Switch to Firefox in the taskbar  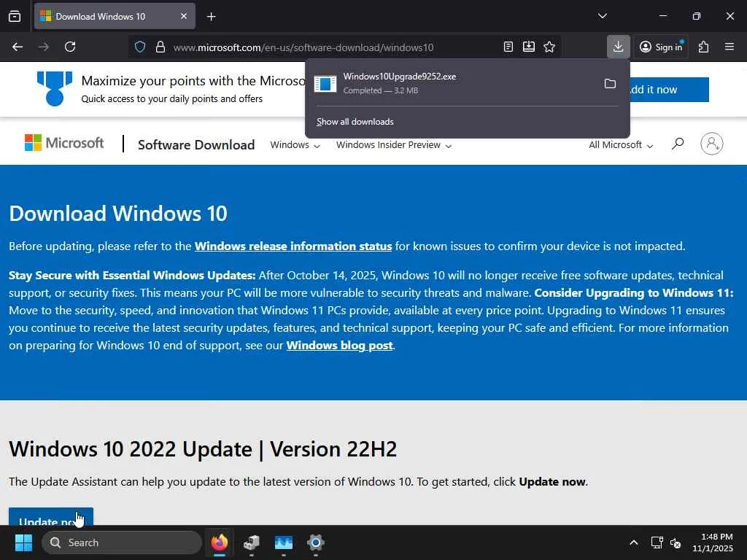tap(219, 542)
